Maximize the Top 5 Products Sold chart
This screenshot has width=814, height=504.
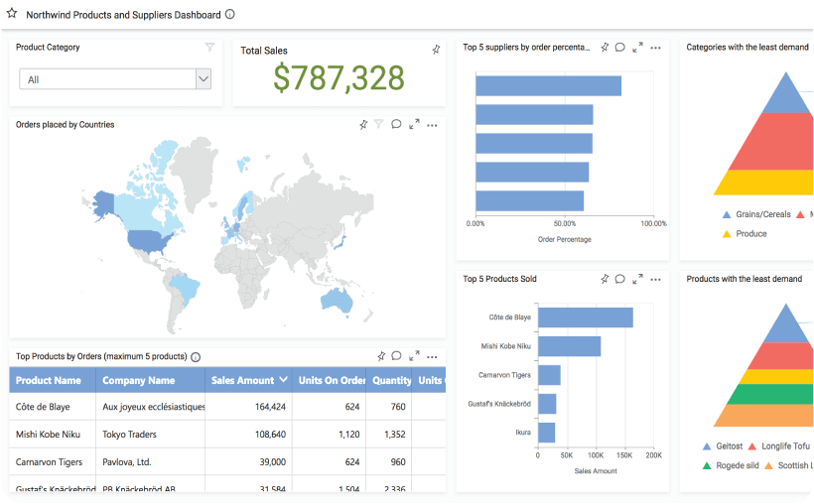[637, 280]
